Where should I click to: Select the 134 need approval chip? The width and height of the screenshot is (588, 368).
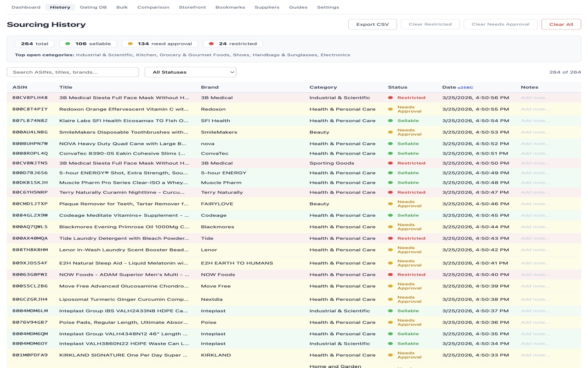[160, 44]
